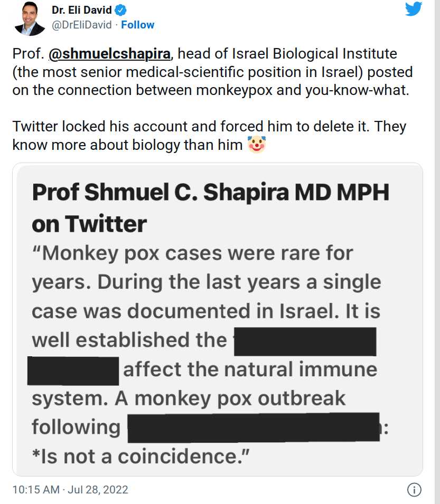Click the blue verified badge

pyautogui.click(x=121, y=10)
